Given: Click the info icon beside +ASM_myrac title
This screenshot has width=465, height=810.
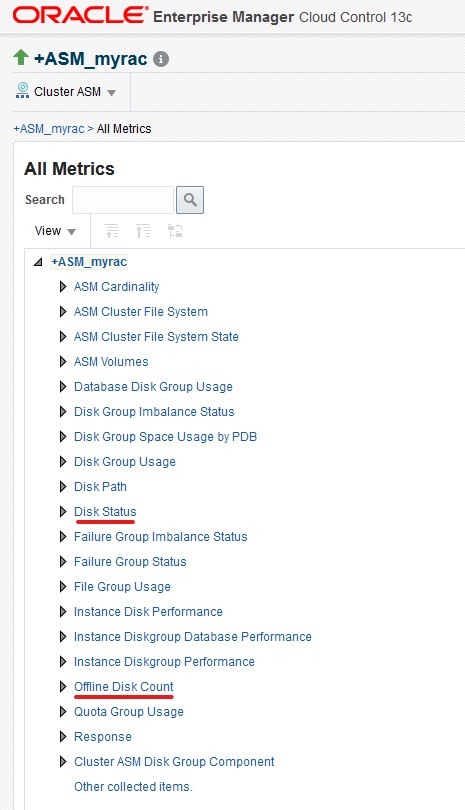Looking at the screenshot, I should coord(161,59).
